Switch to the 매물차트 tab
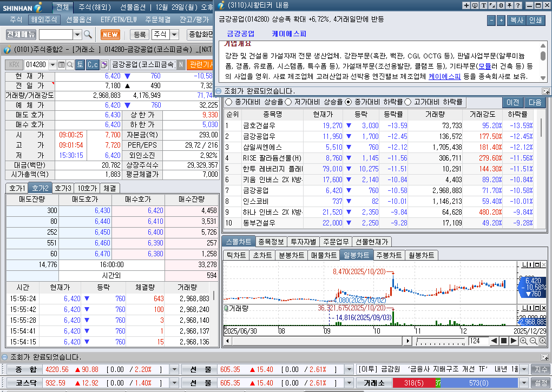The image size is (552, 392). (324, 255)
